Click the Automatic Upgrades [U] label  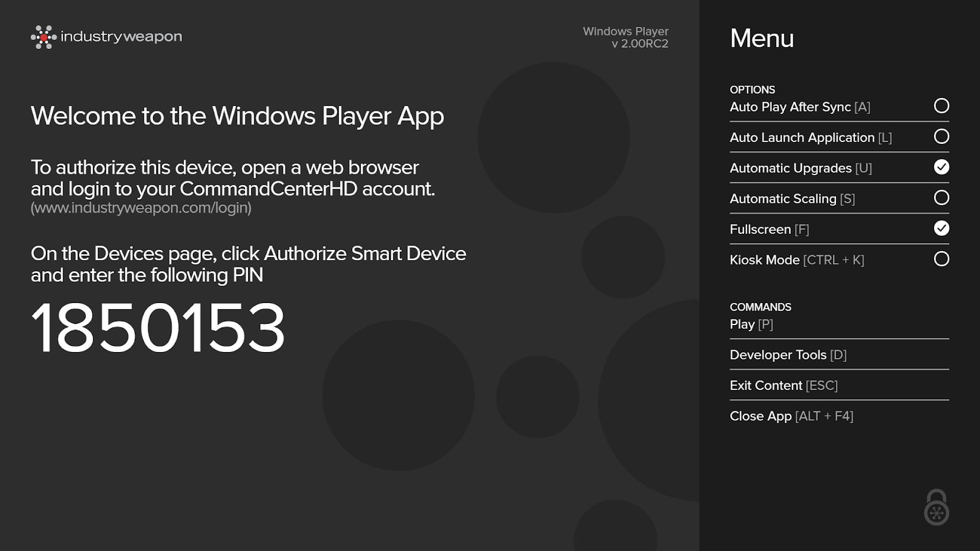coord(801,168)
